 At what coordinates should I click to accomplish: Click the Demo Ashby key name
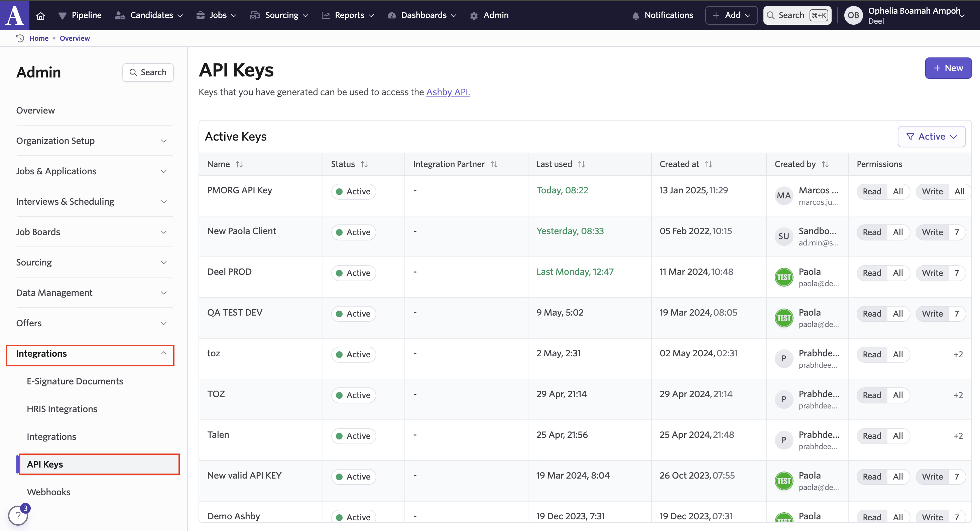(234, 516)
